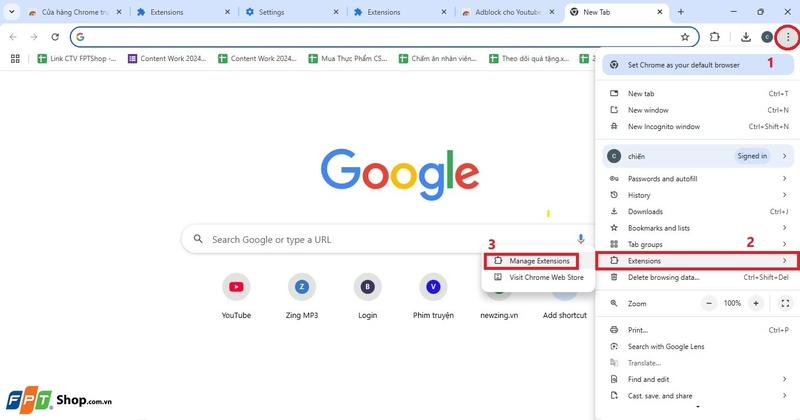Switch to the first Extensions tab
The height and width of the screenshot is (420, 800).
(x=183, y=12)
